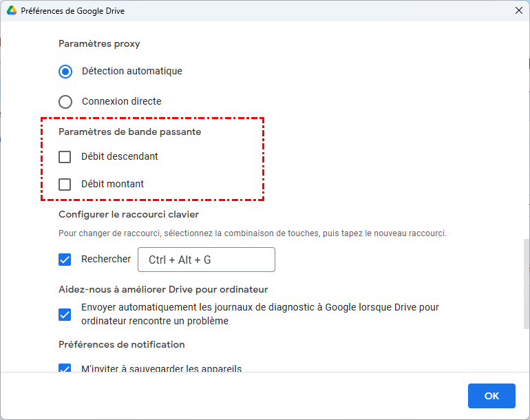Click the Préférences de Google Drive window title
530x420 pixels.
click(x=73, y=11)
